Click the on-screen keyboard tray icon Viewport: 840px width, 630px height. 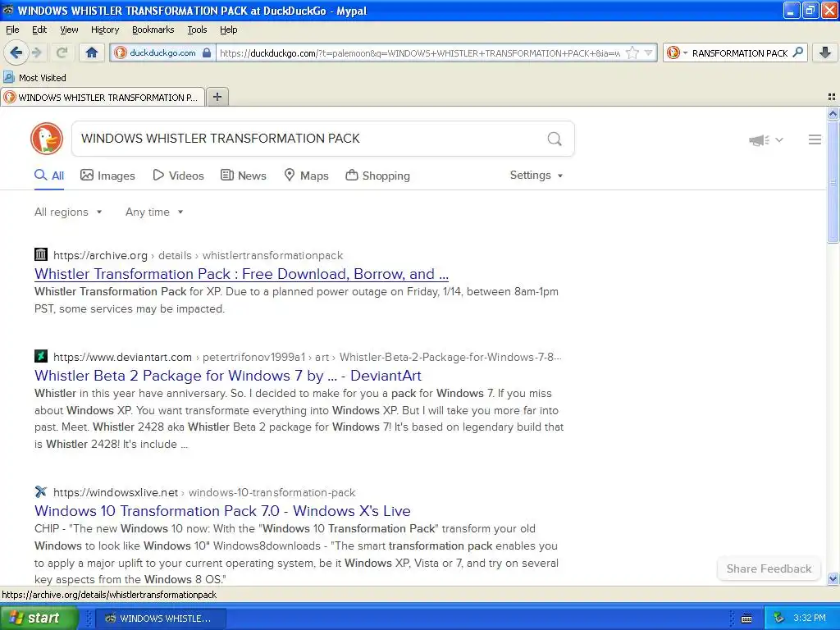tap(746, 619)
